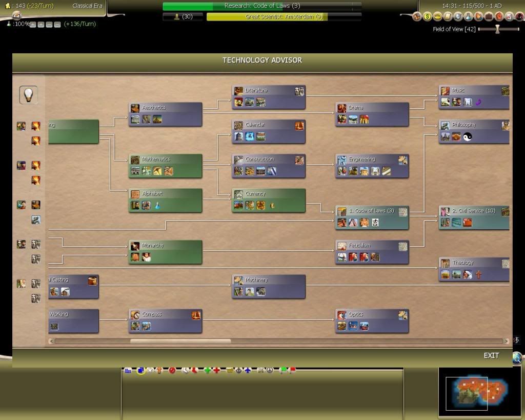The height and width of the screenshot is (420, 525).
Task: Open the Technology Advisor flask icon
Action: pos(469,16)
